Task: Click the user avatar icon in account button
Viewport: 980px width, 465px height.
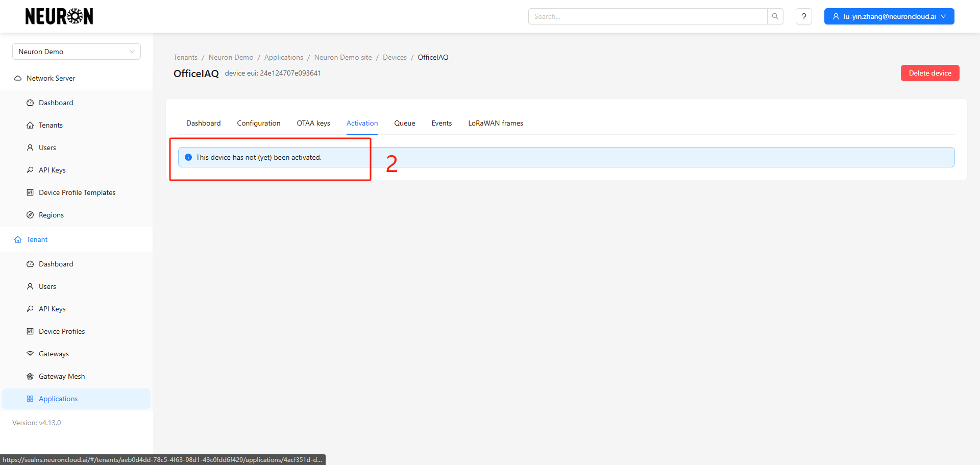Action: [836, 16]
